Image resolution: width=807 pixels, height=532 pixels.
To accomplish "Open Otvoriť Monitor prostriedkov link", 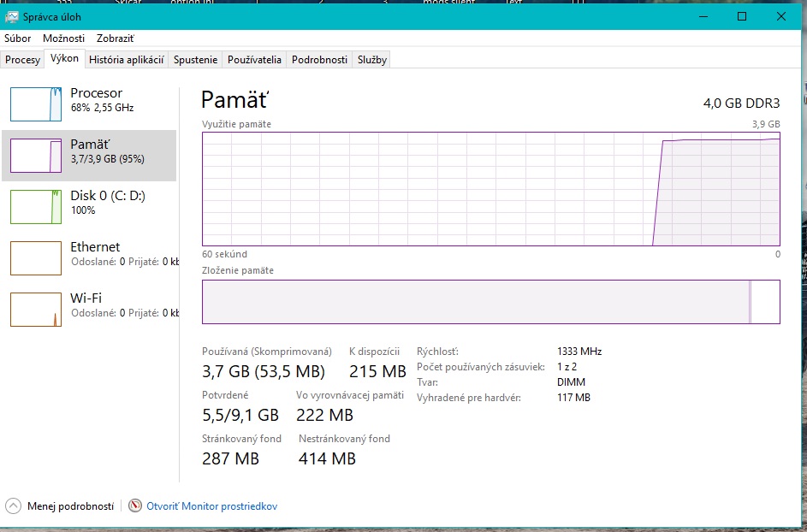I will click(212, 506).
